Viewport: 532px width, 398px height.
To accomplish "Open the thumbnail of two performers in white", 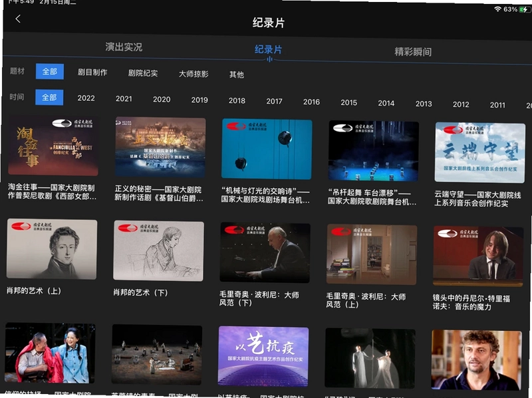I will pyautogui.click(x=370, y=358).
